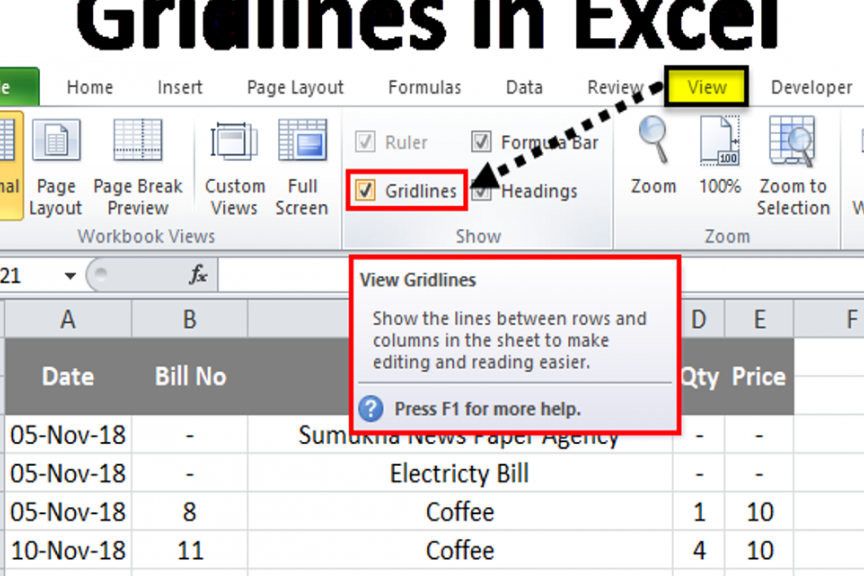Select the Coffee cell in the sheet

[459, 512]
